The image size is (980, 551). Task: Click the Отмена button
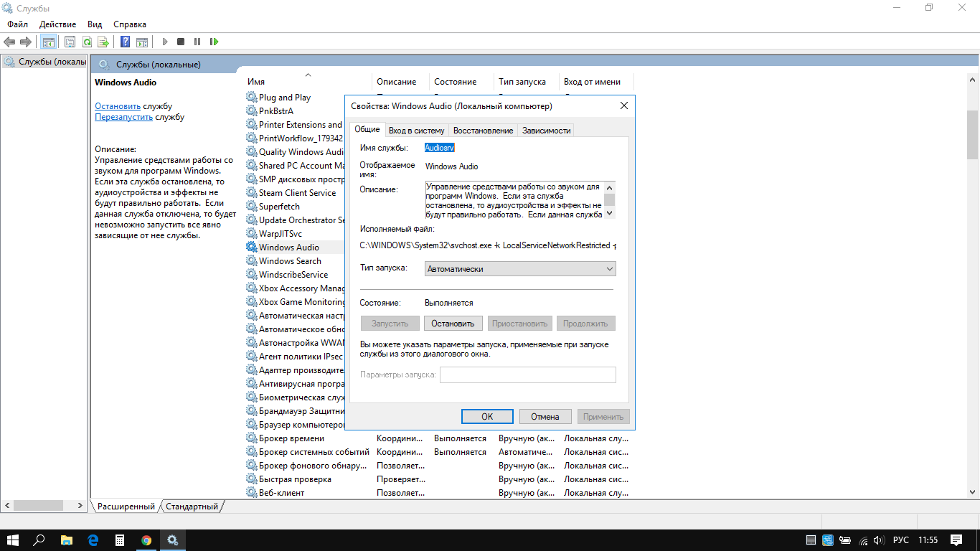coord(545,416)
